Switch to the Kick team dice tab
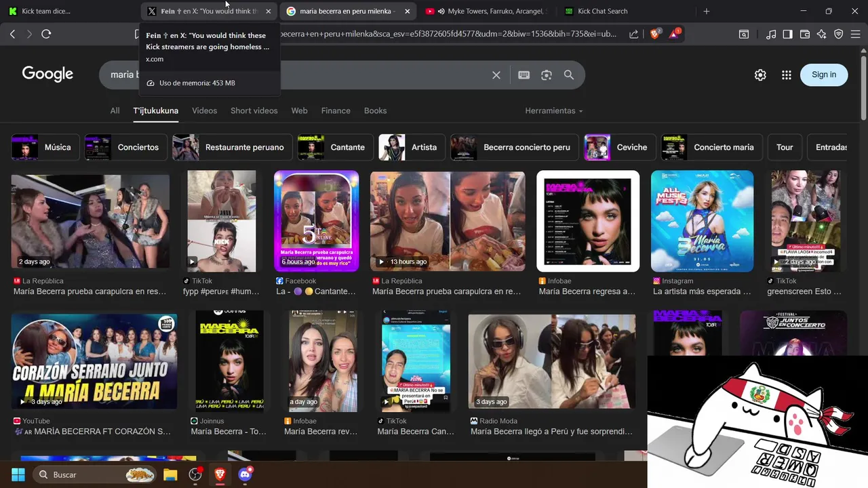 tap(71, 11)
